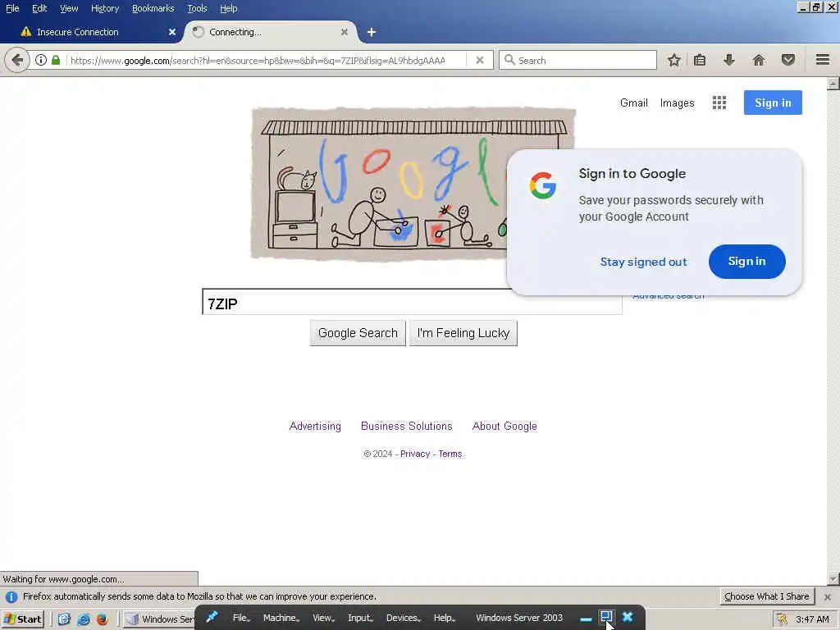Go to Firefox home page icon
This screenshot has width=840, height=630.
coord(759,60)
